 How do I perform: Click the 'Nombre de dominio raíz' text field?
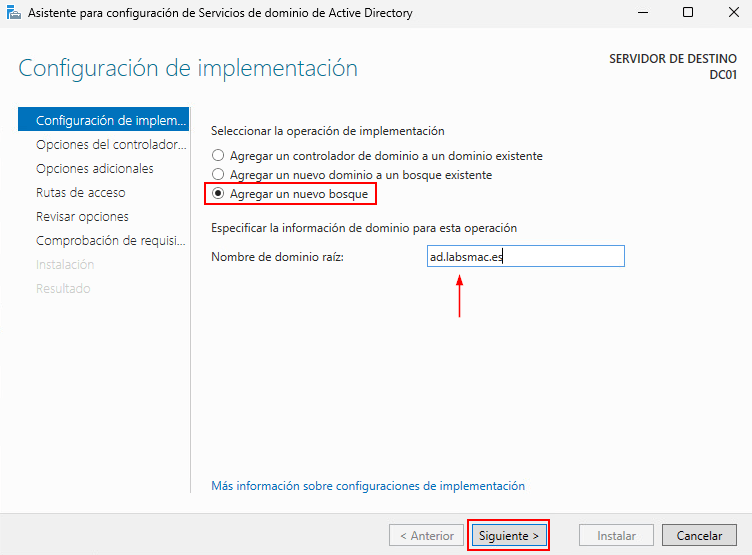524,257
